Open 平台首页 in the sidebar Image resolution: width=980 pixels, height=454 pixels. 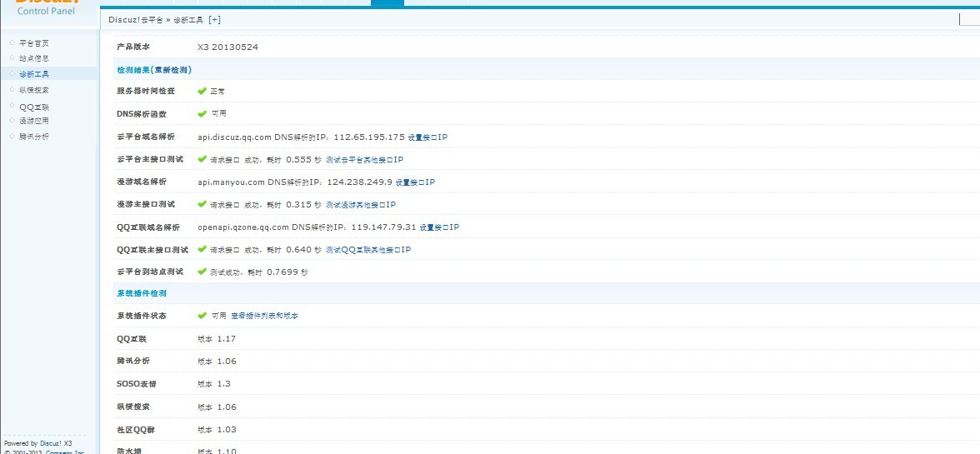pos(33,43)
